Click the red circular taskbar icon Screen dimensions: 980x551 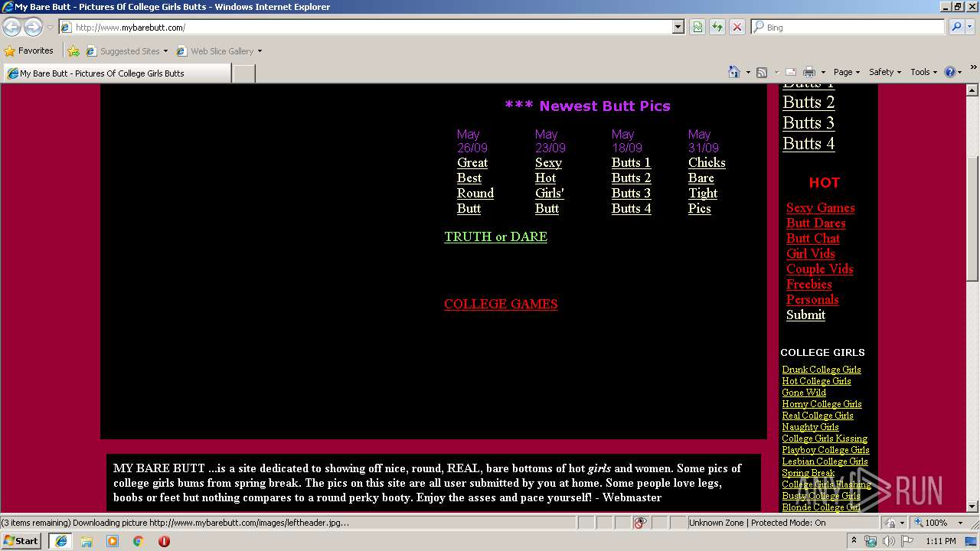click(164, 540)
